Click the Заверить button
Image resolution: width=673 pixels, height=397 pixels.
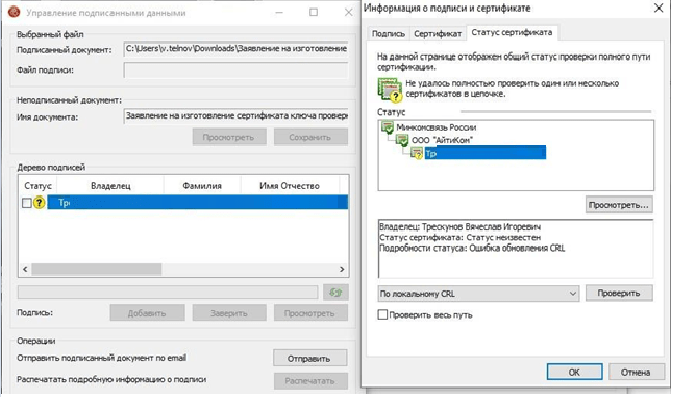[229, 313]
